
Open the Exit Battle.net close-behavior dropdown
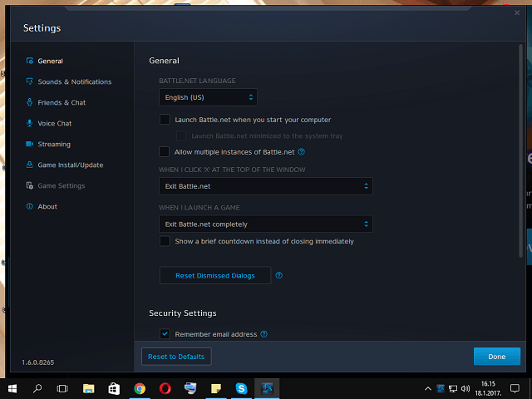[266, 186]
